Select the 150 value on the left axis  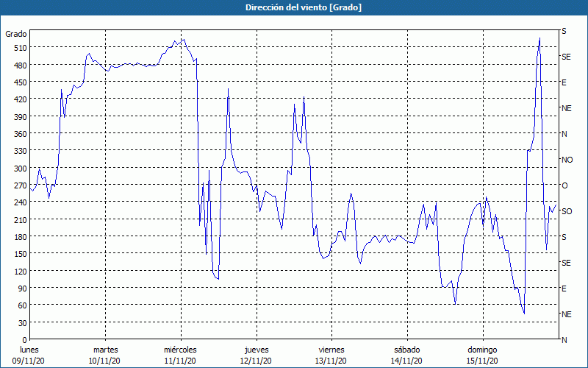(20, 254)
